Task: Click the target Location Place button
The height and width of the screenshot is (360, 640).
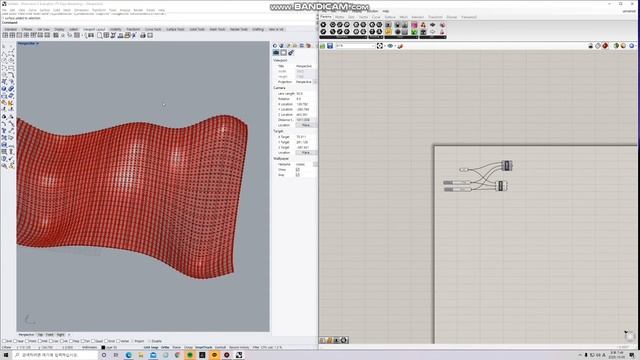Action: tap(305, 153)
